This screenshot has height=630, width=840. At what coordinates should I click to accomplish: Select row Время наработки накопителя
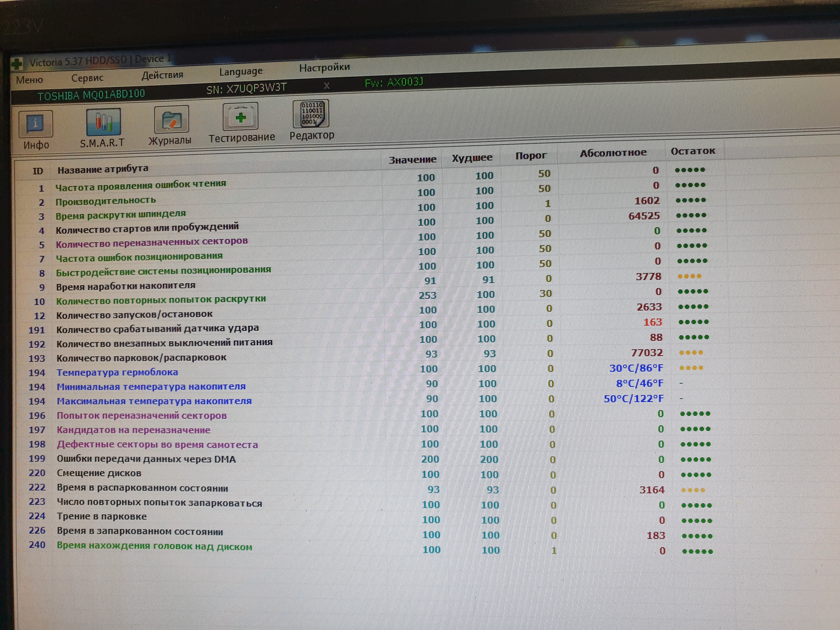coord(126,286)
